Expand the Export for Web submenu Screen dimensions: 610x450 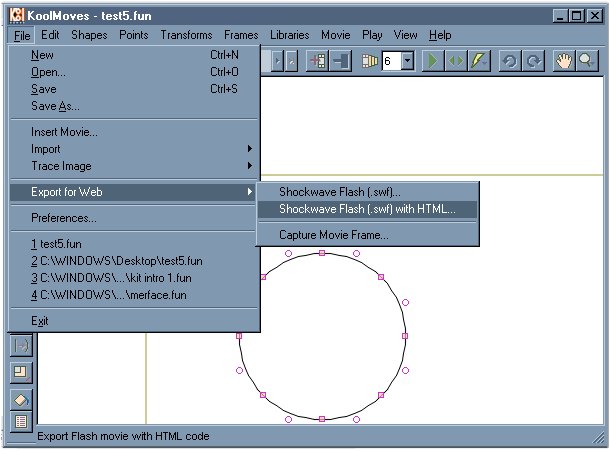134,192
